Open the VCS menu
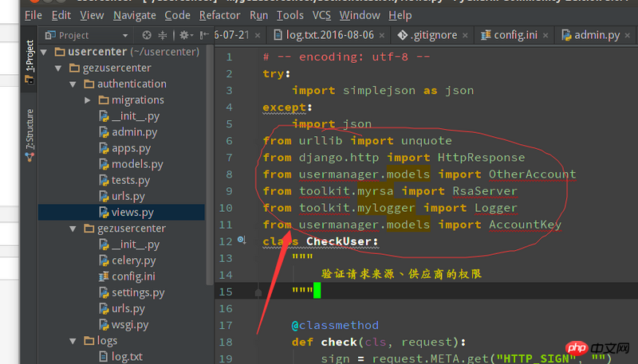 [321, 15]
